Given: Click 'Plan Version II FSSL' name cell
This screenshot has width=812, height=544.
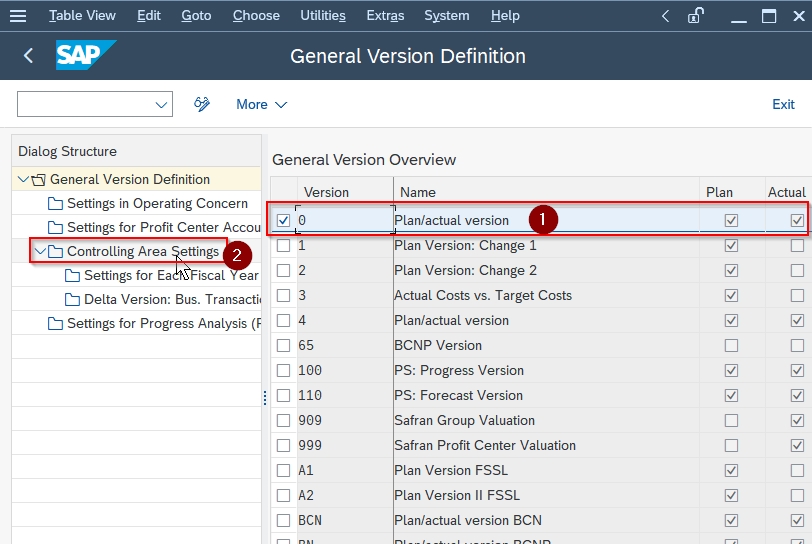Looking at the screenshot, I should point(546,495).
